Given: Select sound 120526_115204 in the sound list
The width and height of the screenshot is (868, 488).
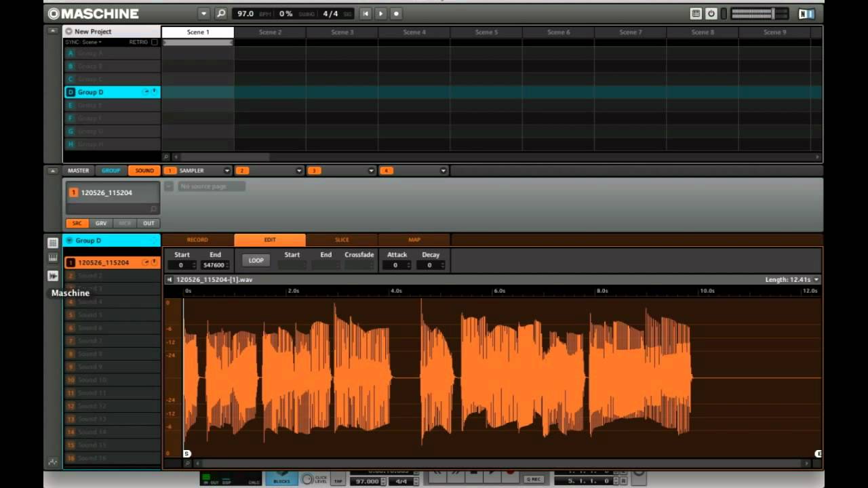Looking at the screenshot, I should [x=112, y=262].
